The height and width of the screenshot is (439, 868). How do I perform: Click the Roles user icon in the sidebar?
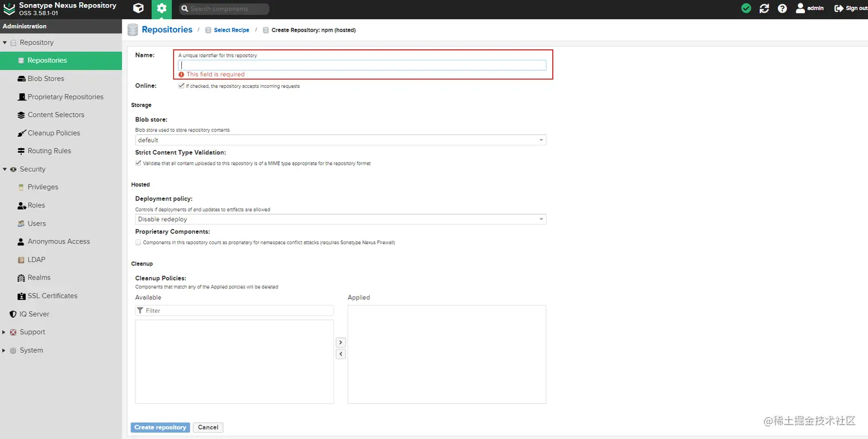[22, 206]
